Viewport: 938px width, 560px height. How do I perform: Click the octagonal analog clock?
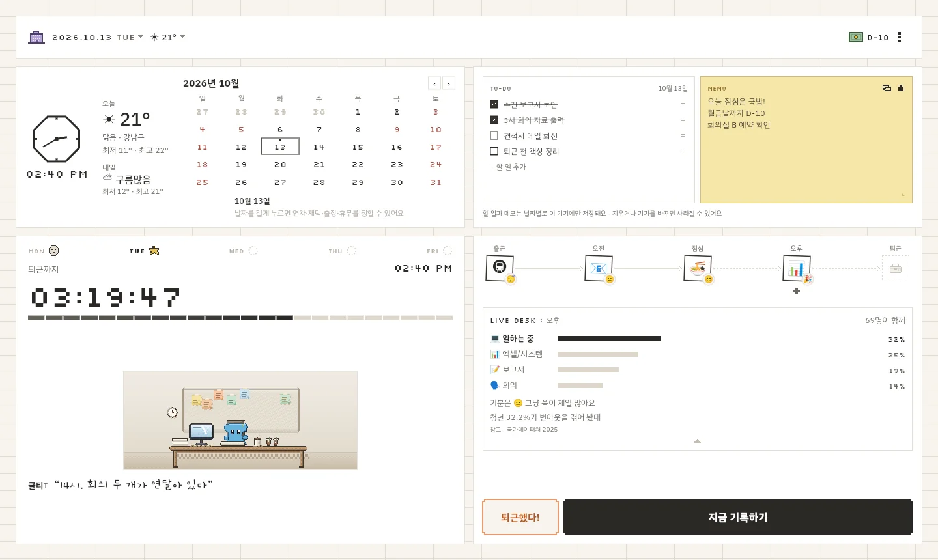tap(57, 139)
